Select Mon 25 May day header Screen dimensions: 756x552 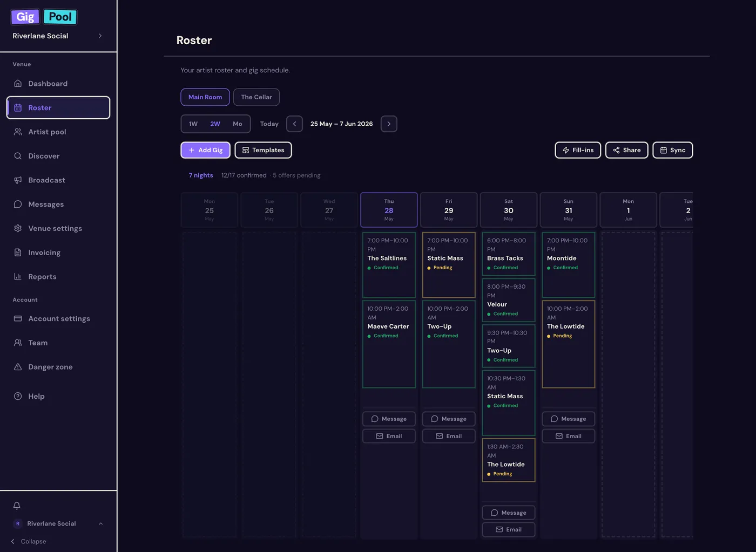[210, 210]
